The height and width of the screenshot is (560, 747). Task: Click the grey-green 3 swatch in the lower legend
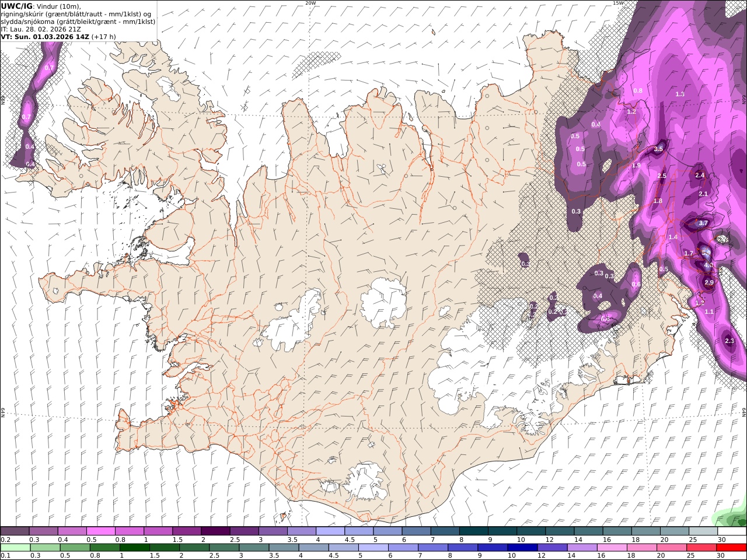[x=254, y=547]
